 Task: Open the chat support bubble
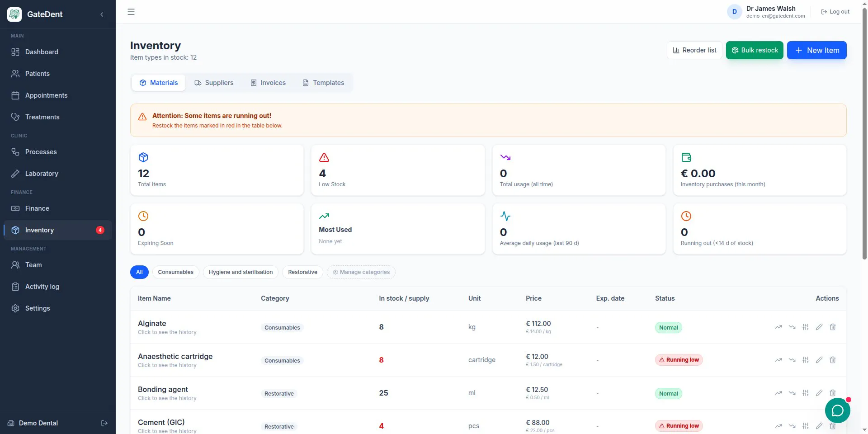pyautogui.click(x=837, y=410)
